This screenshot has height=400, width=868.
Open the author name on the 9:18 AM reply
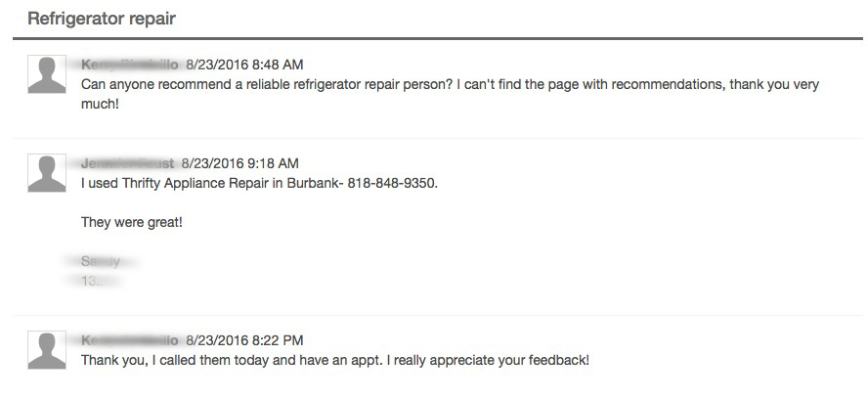click(x=127, y=163)
